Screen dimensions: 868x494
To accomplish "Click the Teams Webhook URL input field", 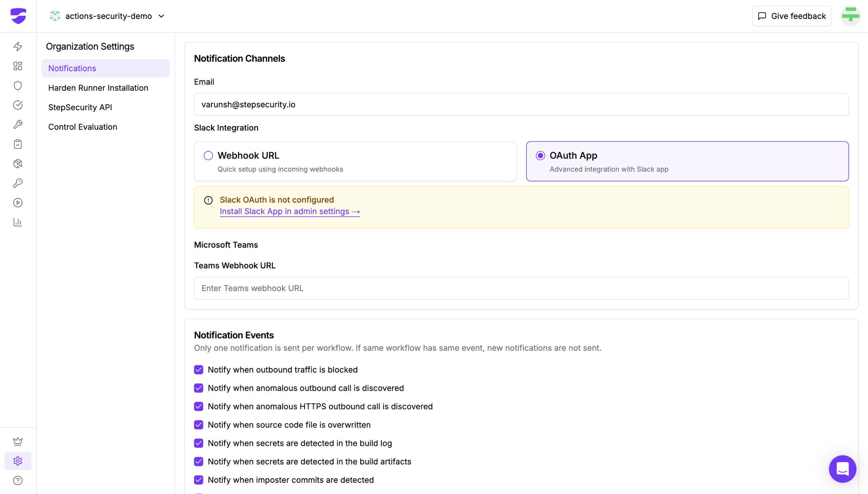I will (x=521, y=288).
